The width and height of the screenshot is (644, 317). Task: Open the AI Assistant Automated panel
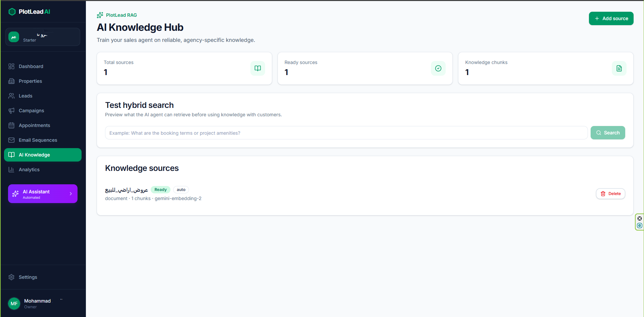click(43, 194)
